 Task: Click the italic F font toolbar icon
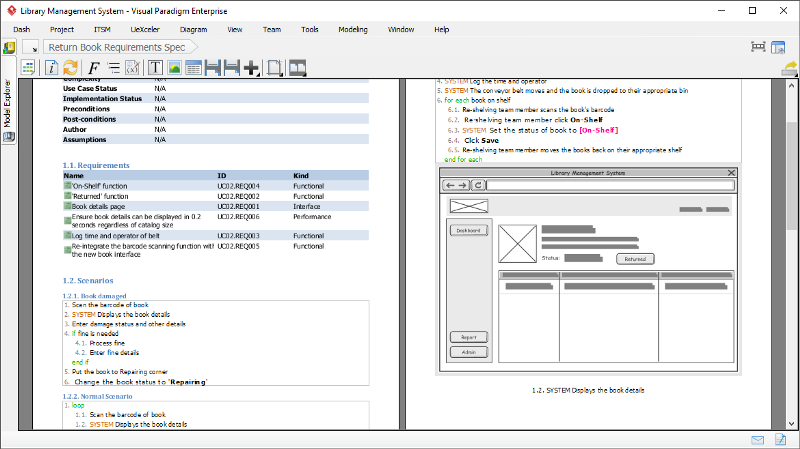94,68
